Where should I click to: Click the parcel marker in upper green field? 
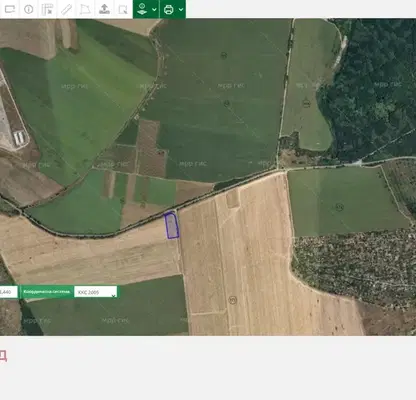[224, 55]
